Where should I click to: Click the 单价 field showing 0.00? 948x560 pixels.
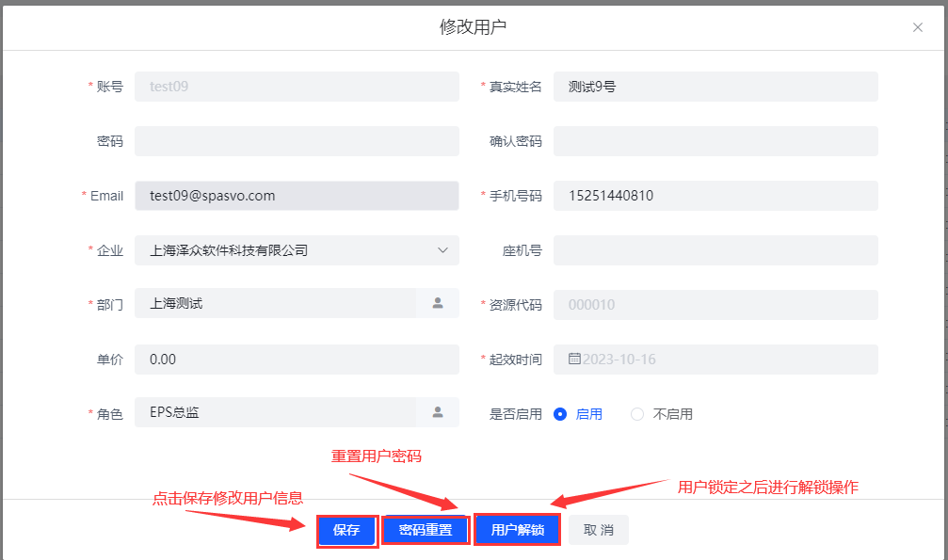[297, 360]
